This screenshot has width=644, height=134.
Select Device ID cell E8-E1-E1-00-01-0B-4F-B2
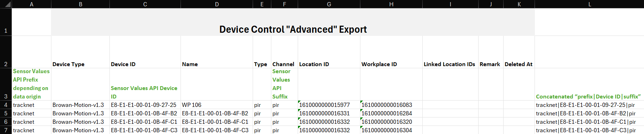point(145,113)
